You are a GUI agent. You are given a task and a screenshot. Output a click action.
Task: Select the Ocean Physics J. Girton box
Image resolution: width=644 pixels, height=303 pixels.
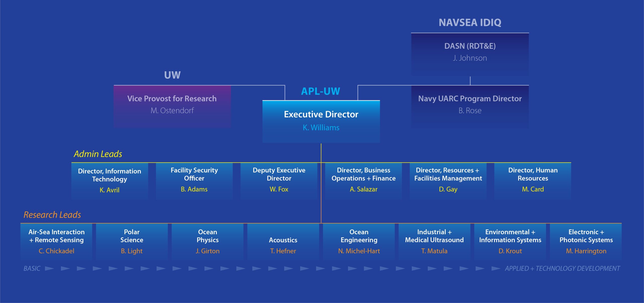(x=208, y=242)
